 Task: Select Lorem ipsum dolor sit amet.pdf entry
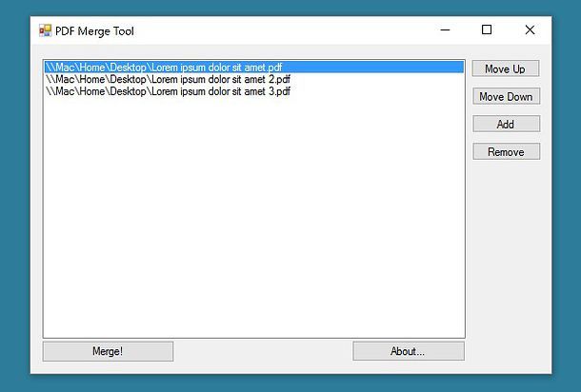coord(253,67)
